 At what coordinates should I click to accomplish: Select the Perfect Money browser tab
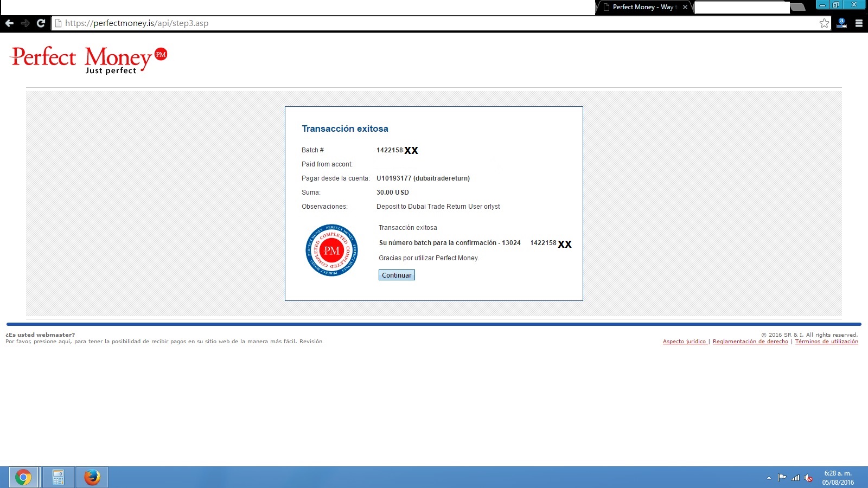tap(642, 7)
